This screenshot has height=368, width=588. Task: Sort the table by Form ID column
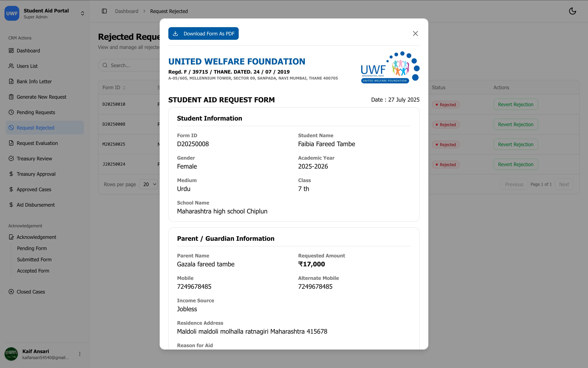click(x=114, y=87)
